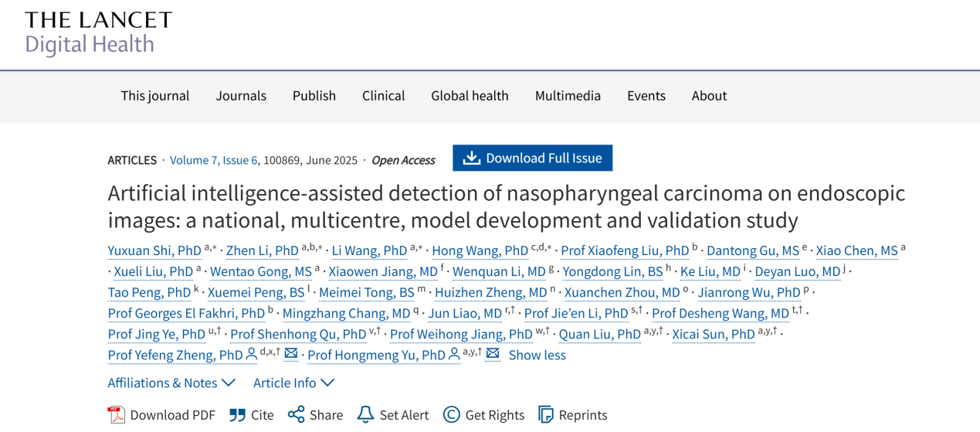
Task: Click the Reprints pages icon
Action: tap(546, 415)
